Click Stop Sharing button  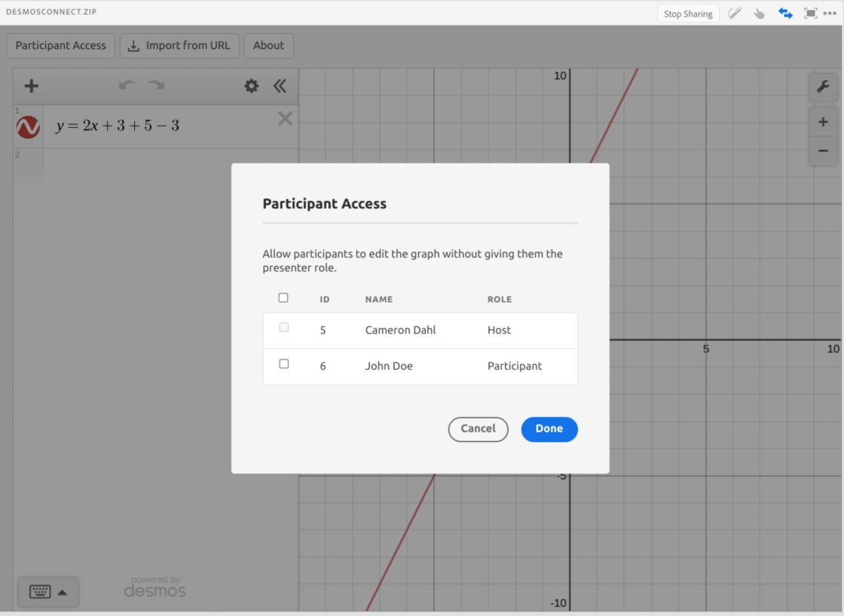click(688, 14)
